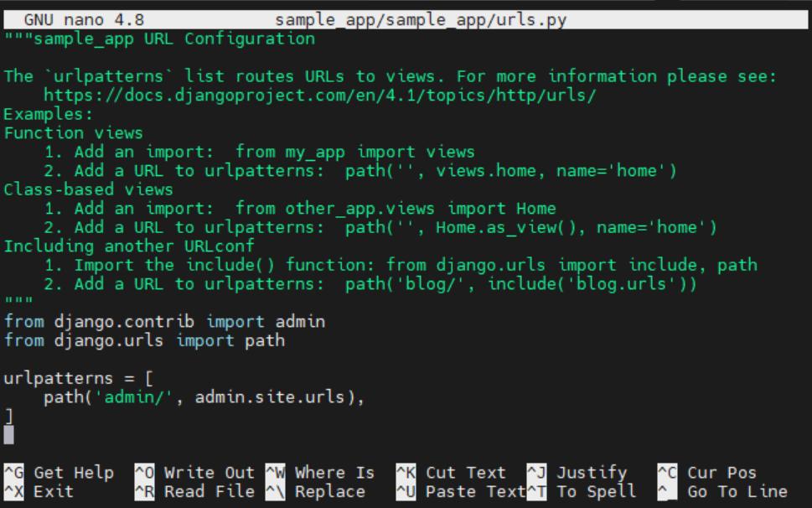Click the ^U Paste Text shortcut

click(461, 491)
